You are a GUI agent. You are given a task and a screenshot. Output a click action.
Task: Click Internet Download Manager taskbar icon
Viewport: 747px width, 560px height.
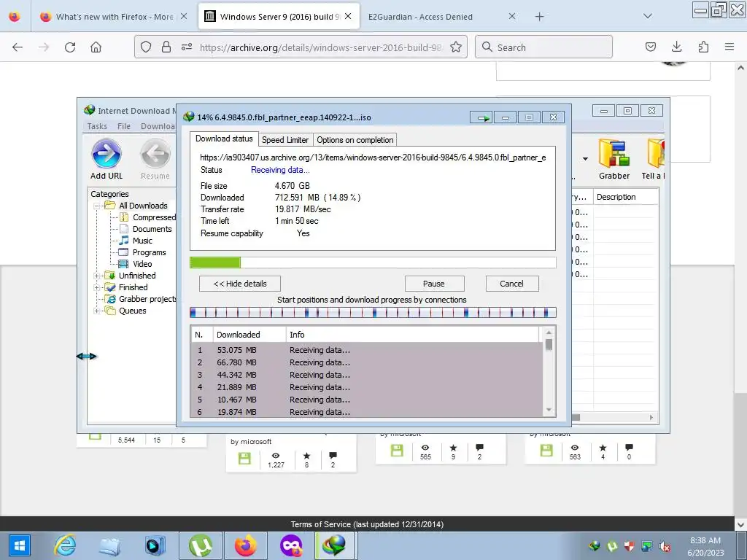pyautogui.click(x=335, y=545)
